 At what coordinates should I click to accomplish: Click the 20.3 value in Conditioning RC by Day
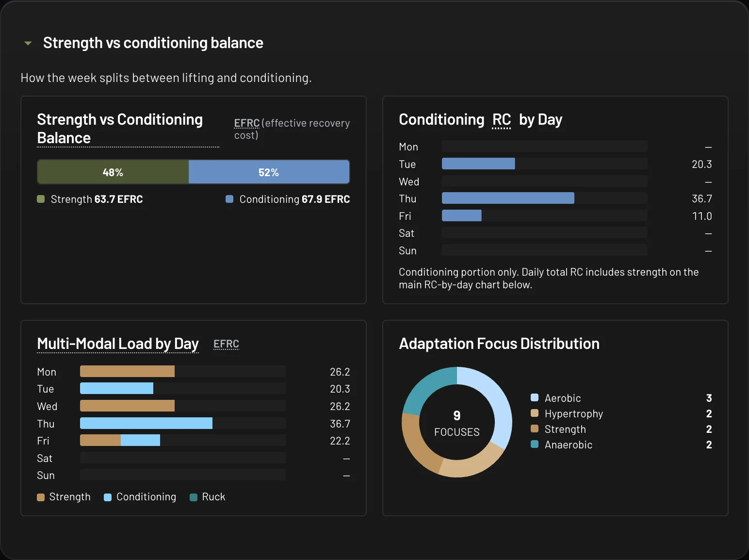[701, 165]
